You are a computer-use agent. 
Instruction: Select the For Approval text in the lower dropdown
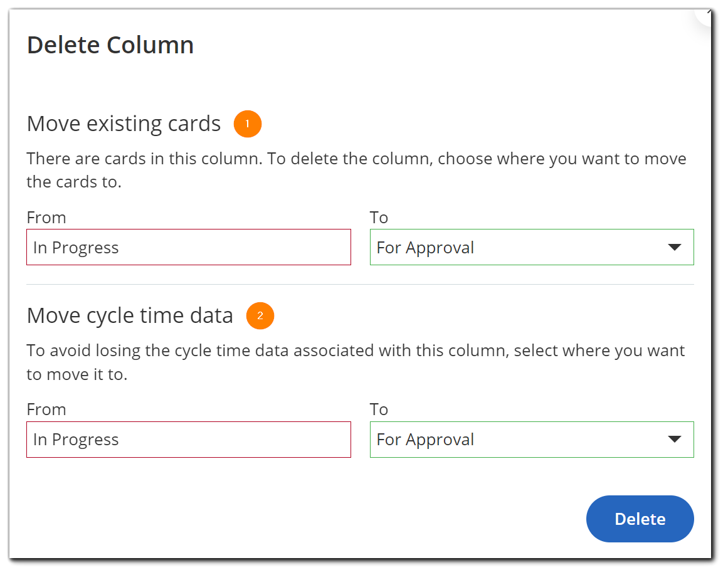click(425, 440)
